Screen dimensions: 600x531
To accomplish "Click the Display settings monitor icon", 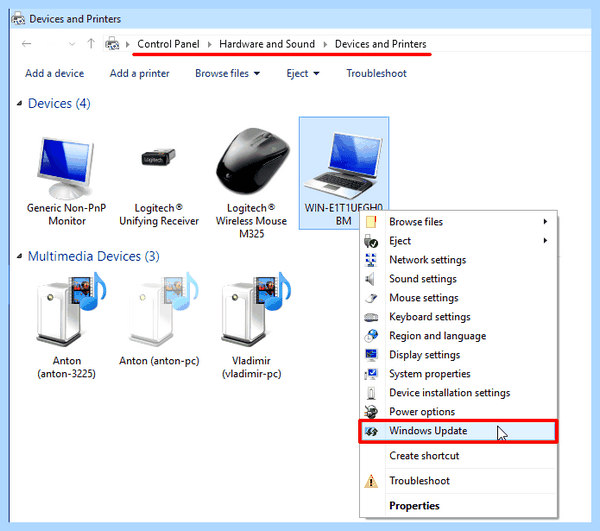I will click(371, 355).
